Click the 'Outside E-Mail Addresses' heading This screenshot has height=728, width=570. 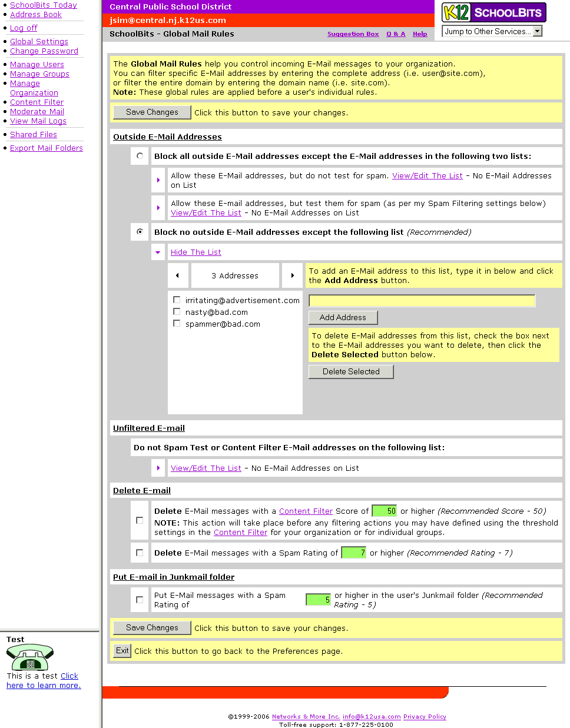(x=167, y=137)
